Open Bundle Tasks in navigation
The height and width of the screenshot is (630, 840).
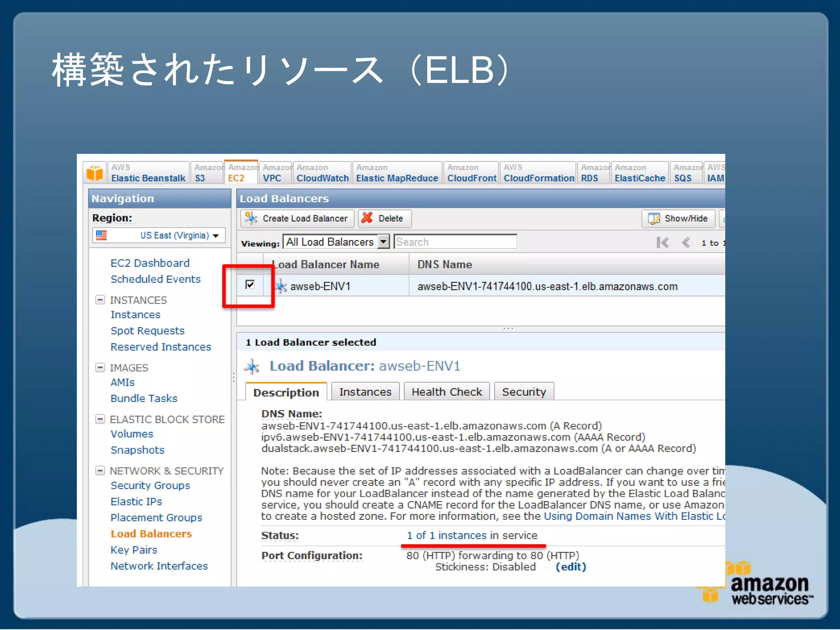144,398
